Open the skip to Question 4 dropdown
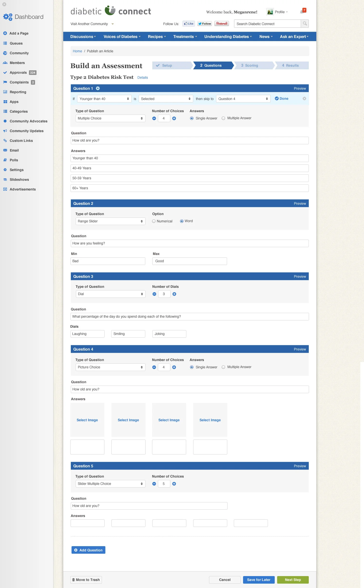This screenshot has height=588, width=364. click(x=243, y=99)
